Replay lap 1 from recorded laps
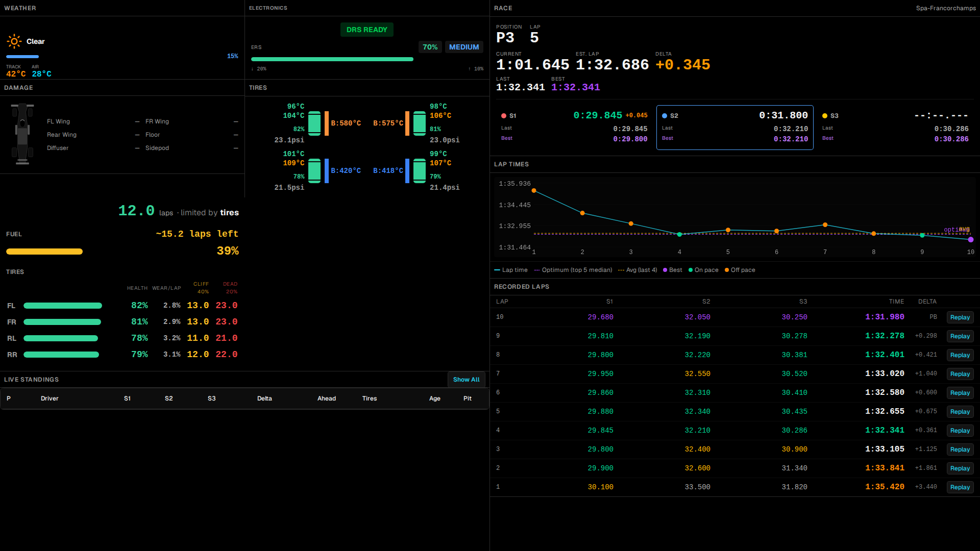The height and width of the screenshot is (551, 980). tap(960, 487)
